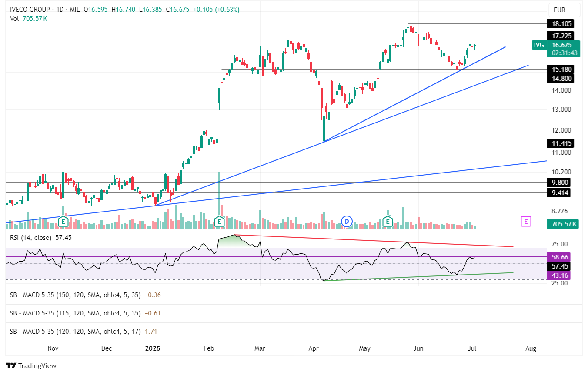588x375 pixels.
Task: Click the -0.61 MACD value
Action: (152, 313)
